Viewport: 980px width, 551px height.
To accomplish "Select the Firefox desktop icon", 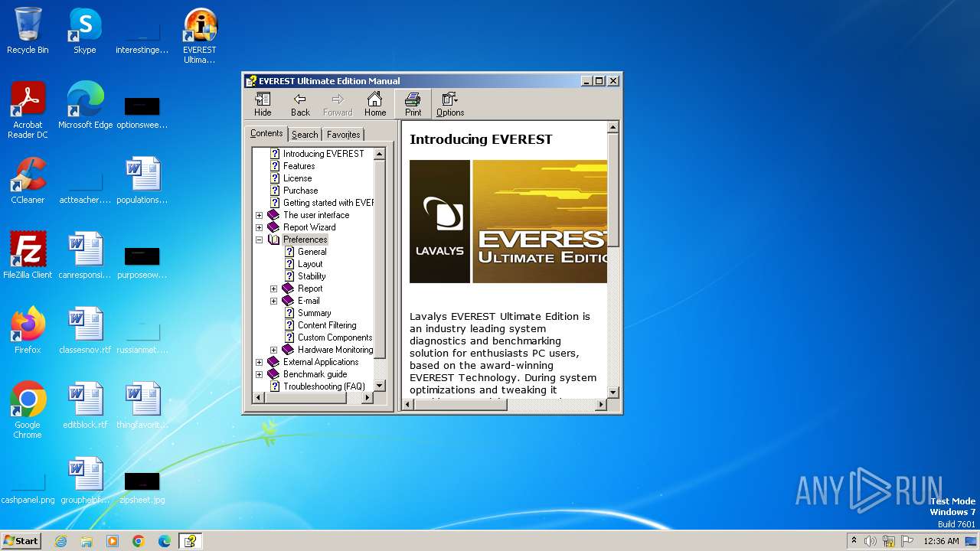I will coord(28,331).
